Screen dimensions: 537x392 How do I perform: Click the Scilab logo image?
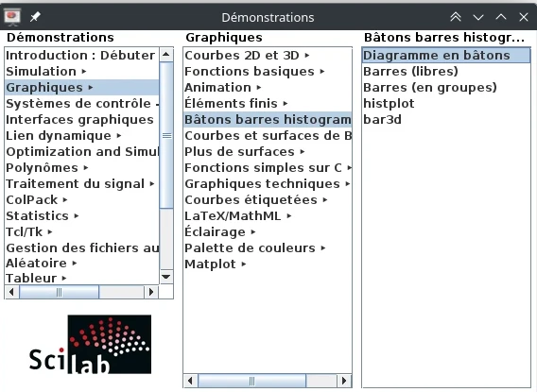90,344
